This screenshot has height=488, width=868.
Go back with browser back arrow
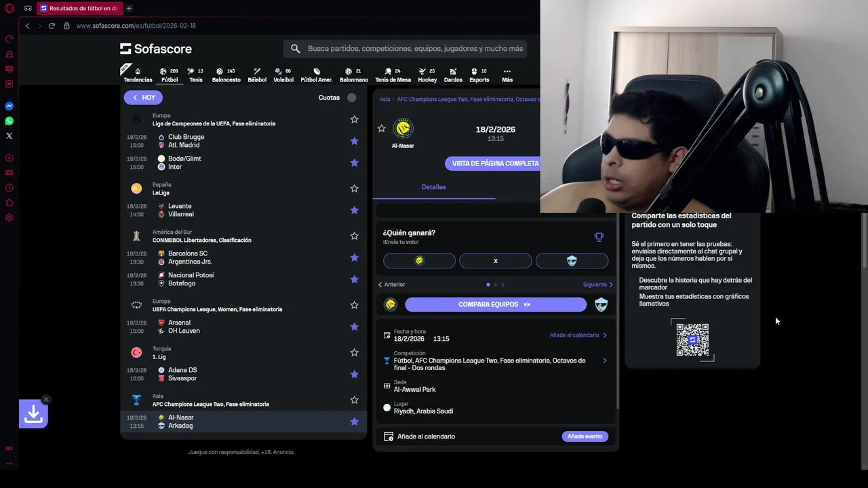coord(27,26)
